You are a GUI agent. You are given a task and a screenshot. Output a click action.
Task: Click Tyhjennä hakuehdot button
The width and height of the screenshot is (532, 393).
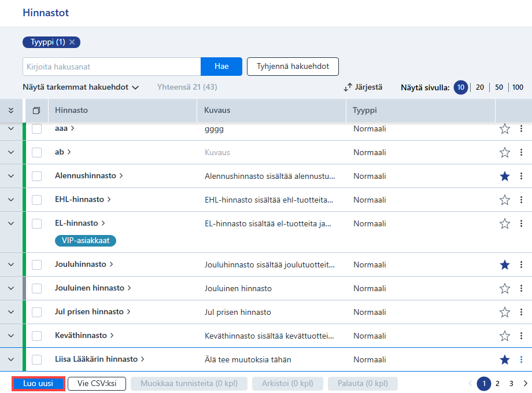(293, 67)
